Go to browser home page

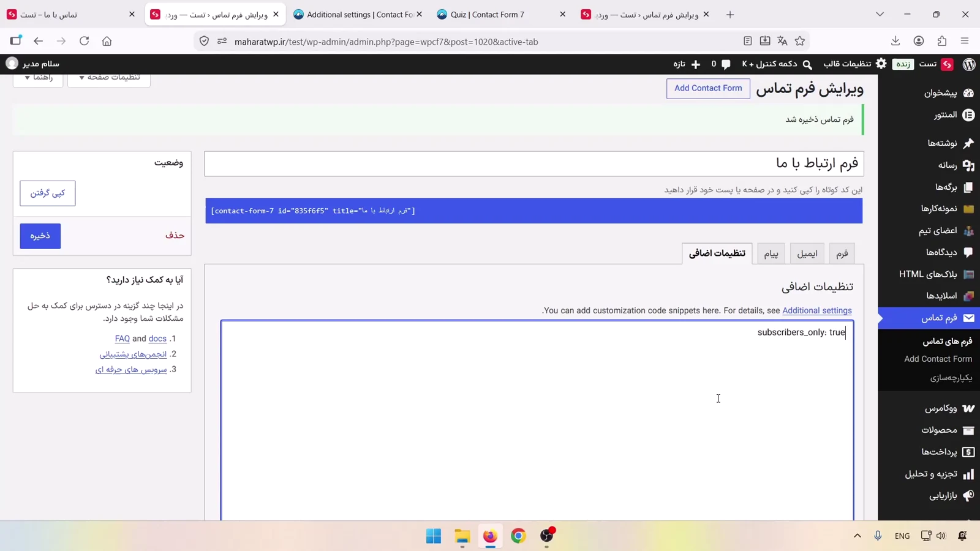pyautogui.click(x=107, y=41)
